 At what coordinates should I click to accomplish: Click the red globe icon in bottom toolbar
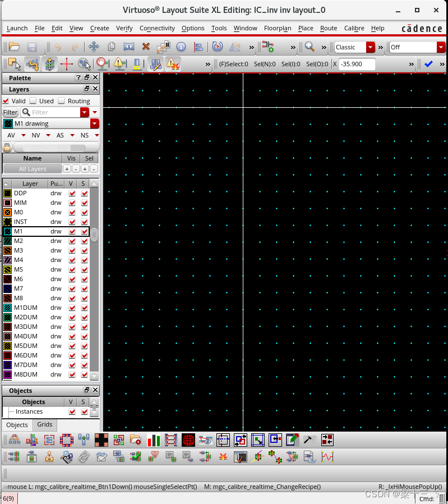tap(188, 440)
